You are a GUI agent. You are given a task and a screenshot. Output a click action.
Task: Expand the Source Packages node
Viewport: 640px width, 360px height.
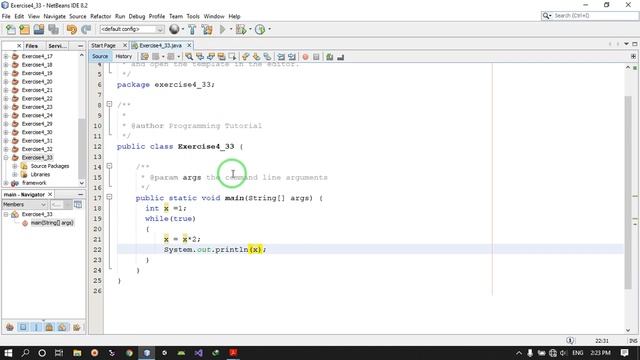click(x=15, y=166)
